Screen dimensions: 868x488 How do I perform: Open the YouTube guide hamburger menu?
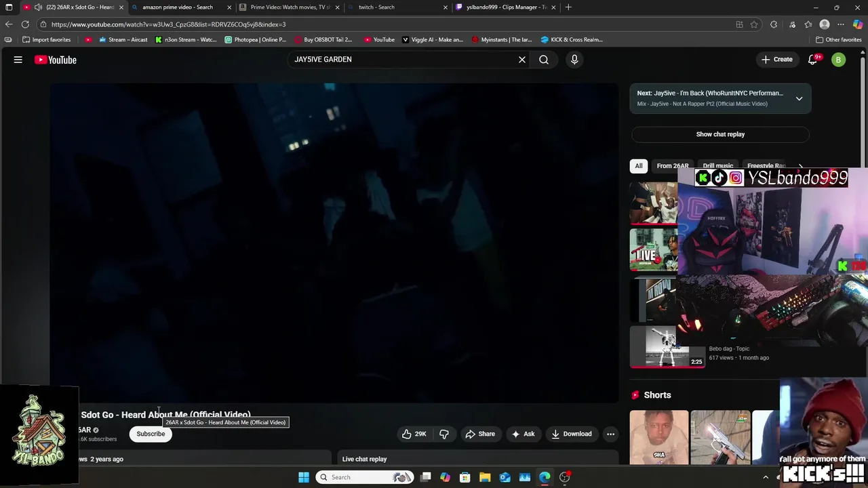point(18,60)
